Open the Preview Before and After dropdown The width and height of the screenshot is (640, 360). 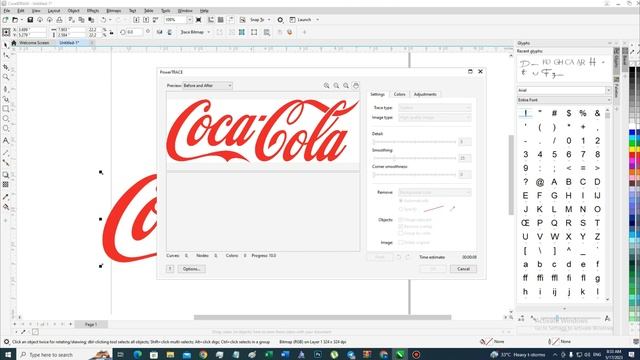pyautogui.click(x=207, y=86)
